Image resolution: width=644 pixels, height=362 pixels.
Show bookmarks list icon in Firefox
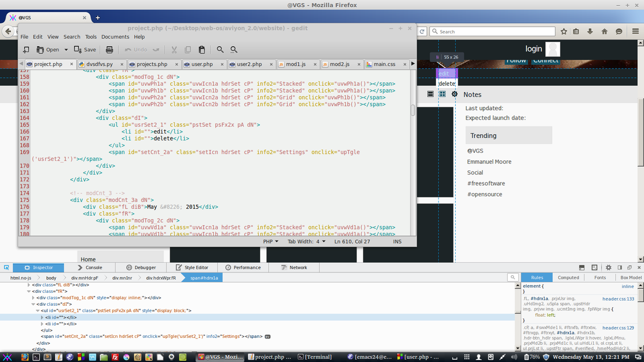576,32
